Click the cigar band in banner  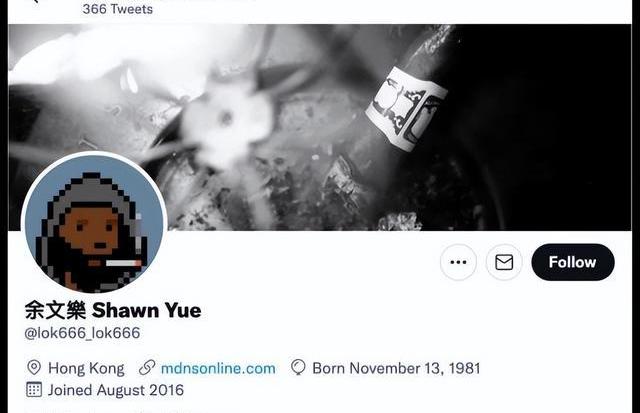(x=406, y=109)
